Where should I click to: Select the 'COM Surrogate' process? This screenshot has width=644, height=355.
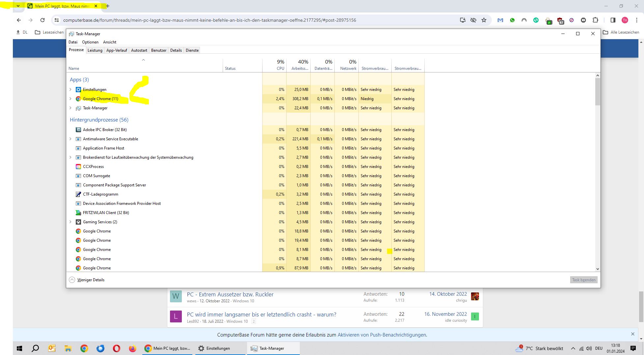coord(246,176)
